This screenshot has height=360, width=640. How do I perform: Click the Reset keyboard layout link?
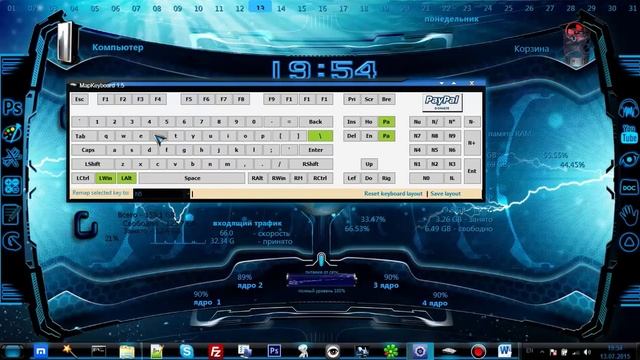click(x=393, y=193)
